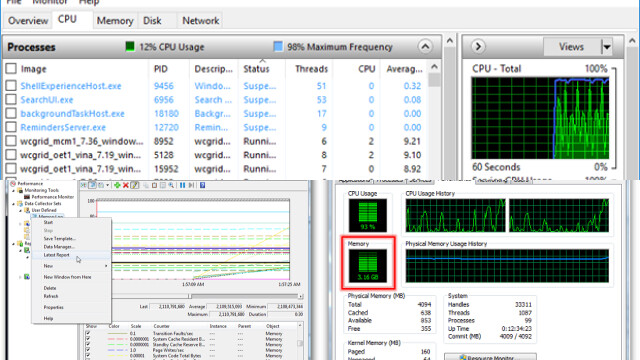Click the change graph type icon
640x360 pixels.
point(101,185)
